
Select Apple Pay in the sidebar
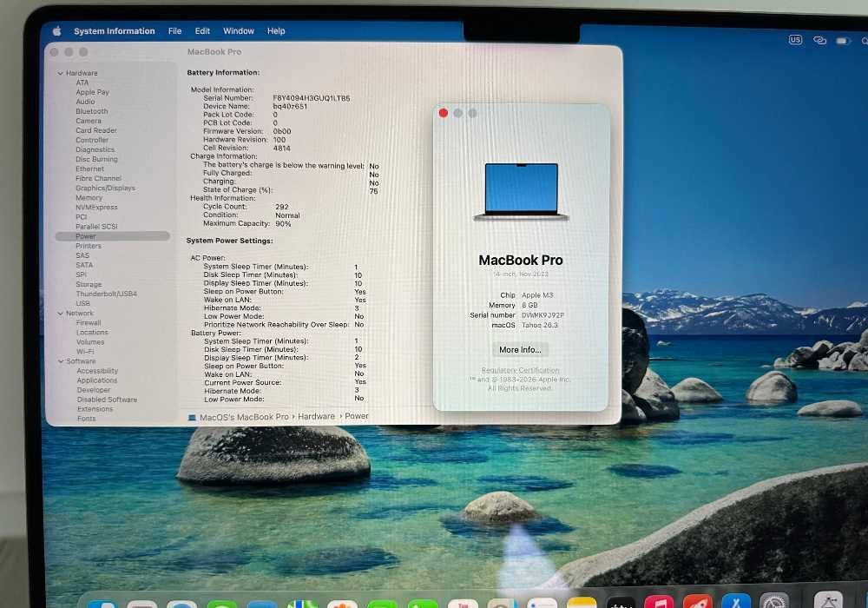tap(93, 92)
